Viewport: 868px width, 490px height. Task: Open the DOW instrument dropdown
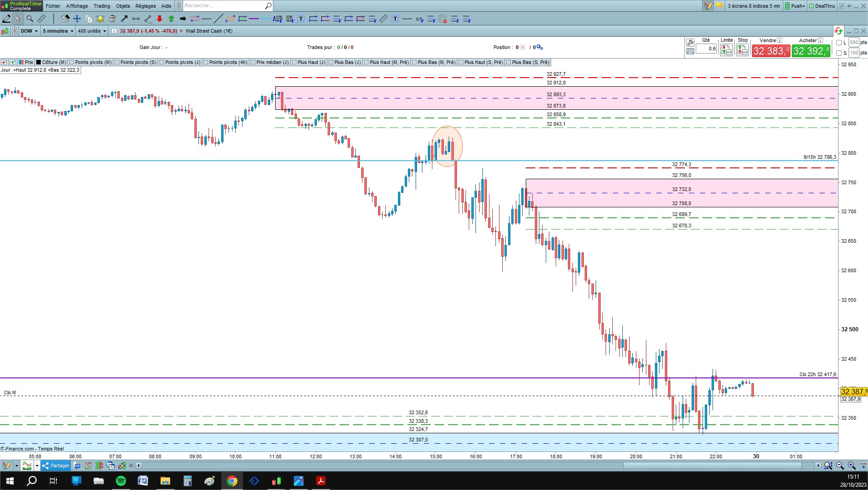pos(29,31)
